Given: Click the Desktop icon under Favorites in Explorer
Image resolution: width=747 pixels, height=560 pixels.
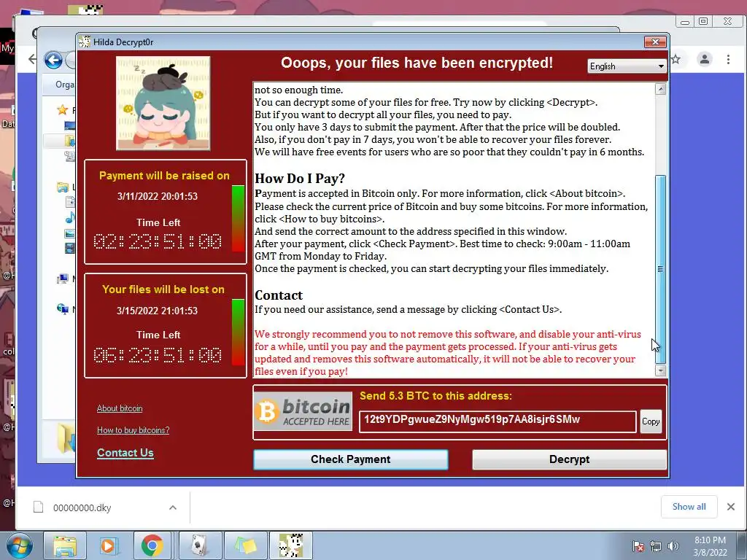Looking at the screenshot, I should pos(69,125).
